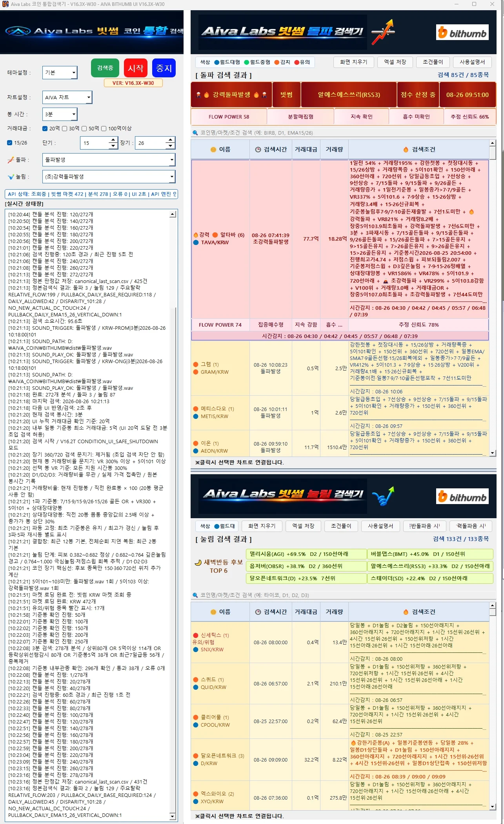Open 사용설명서 in the 돌파 panel
The width and height of the screenshot is (504, 824).
point(472,62)
